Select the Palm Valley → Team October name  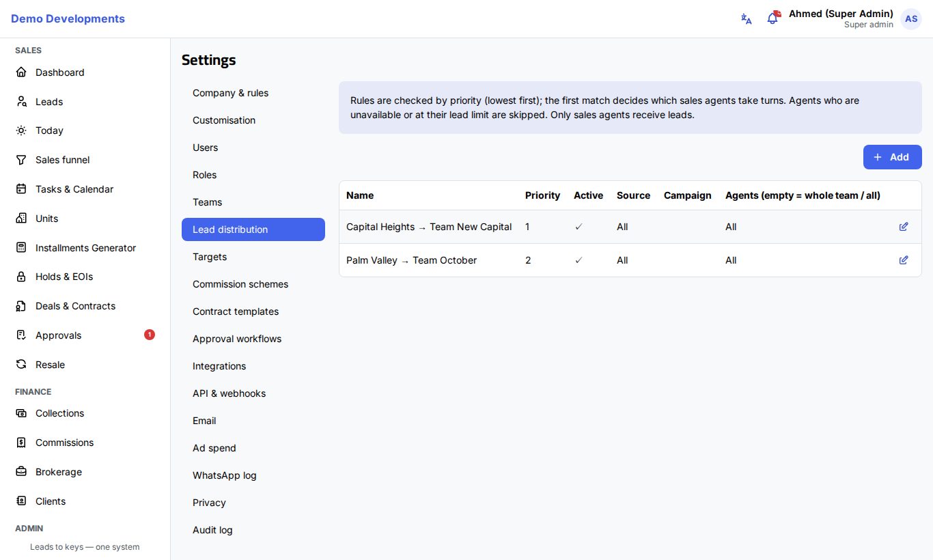[x=411, y=260]
